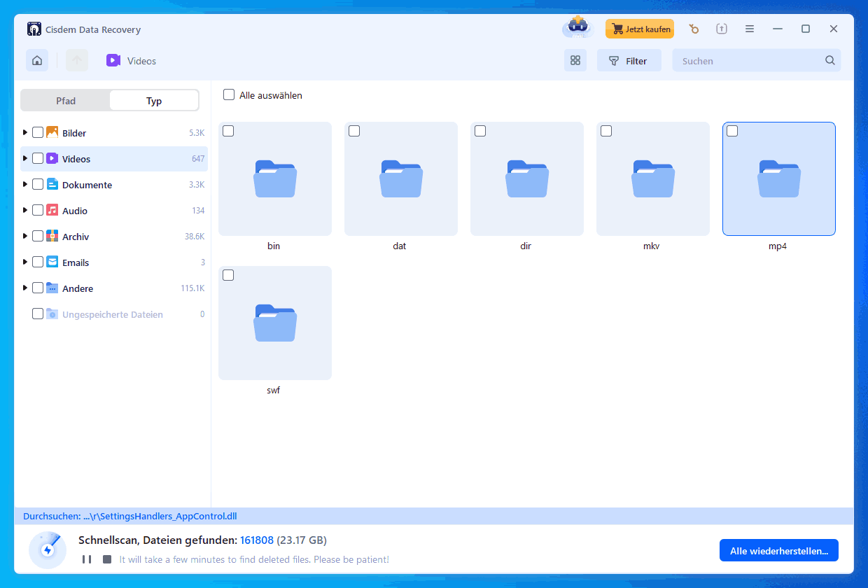868x588 pixels.
Task: Click the Andere folder icon
Action: 52,288
